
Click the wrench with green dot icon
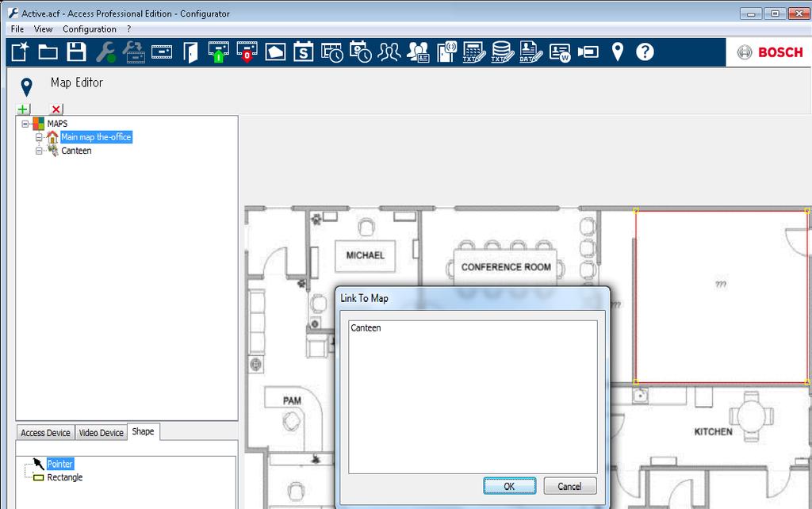(x=105, y=52)
